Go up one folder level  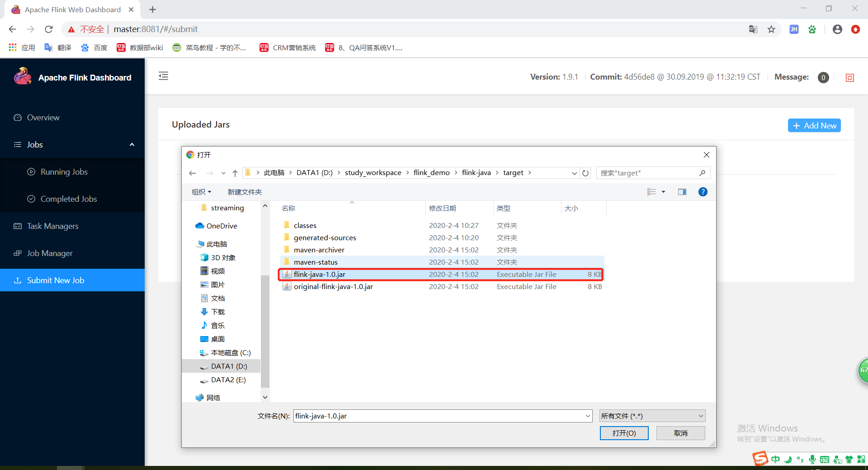tap(235, 173)
